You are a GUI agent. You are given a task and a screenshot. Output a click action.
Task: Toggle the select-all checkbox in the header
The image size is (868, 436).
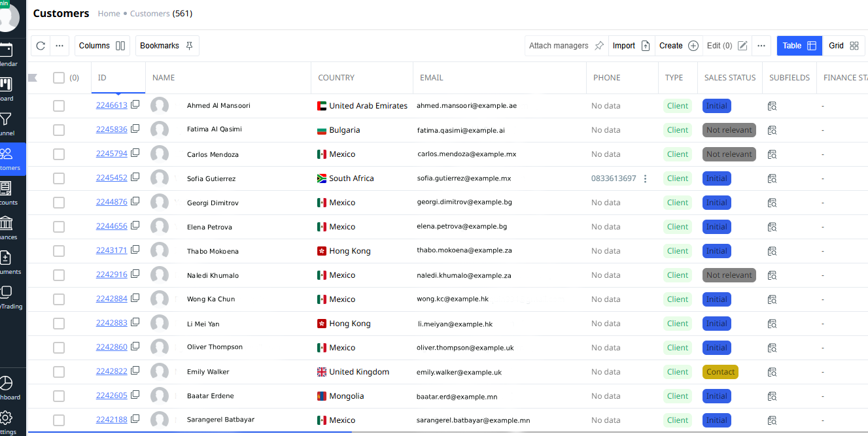pos(58,77)
